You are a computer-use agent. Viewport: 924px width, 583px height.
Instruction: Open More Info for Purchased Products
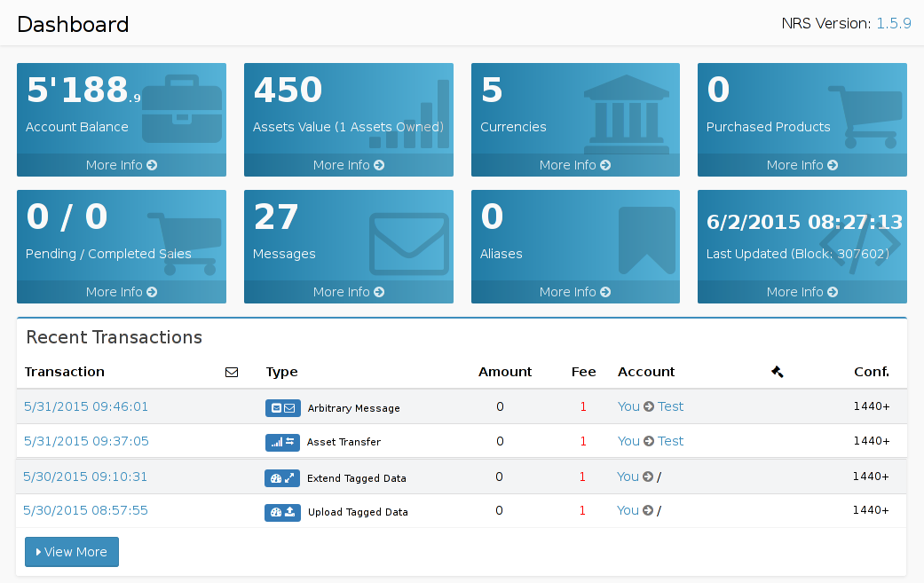[x=802, y=165]
